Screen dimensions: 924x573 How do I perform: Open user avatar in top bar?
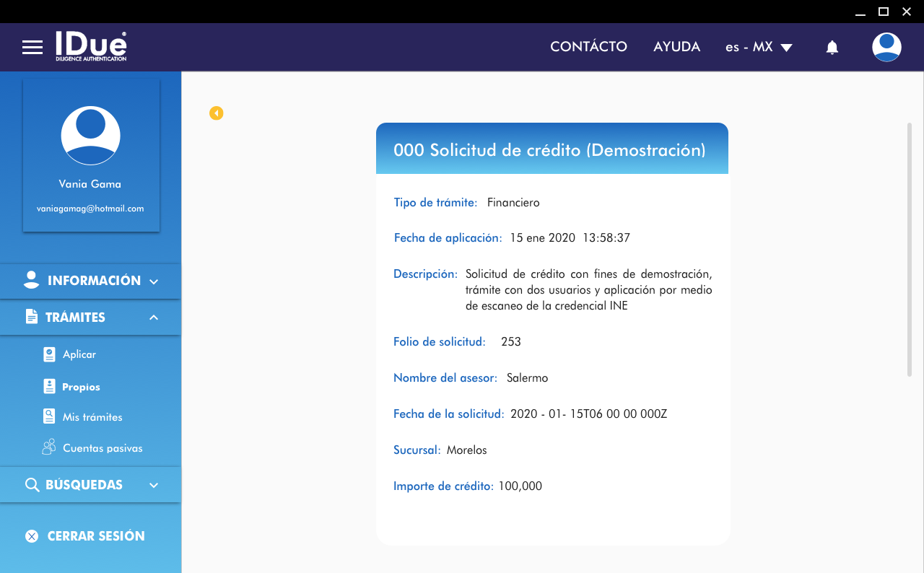(886, 48)
